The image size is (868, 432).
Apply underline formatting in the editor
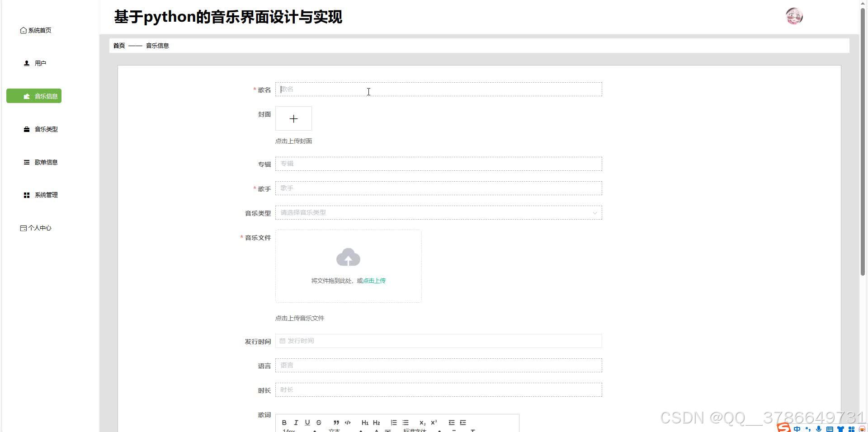click(307, 423)
